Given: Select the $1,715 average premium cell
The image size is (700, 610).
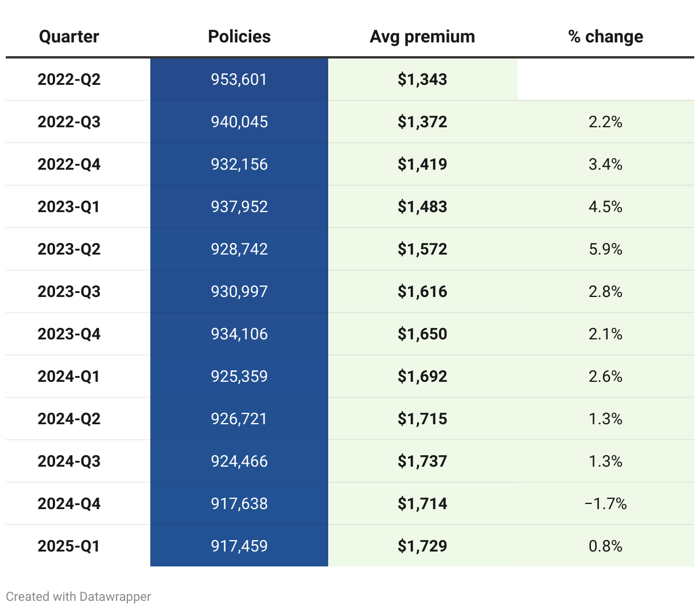Looking at the screenshot, I should 422,419.
